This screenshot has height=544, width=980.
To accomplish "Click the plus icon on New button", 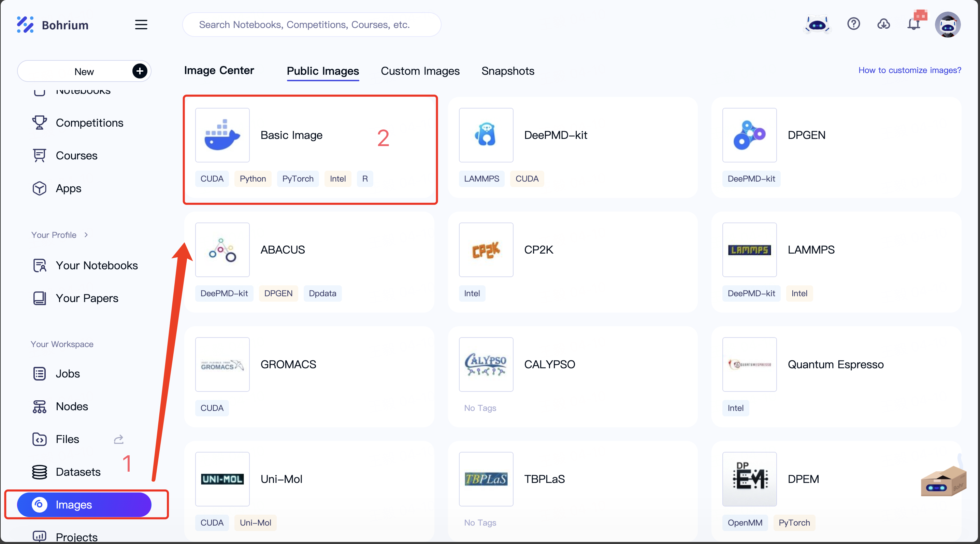I will click(140, 71).
